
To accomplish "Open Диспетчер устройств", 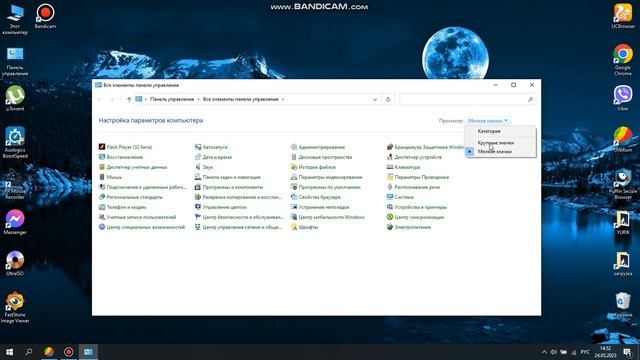I will [414, 157].
